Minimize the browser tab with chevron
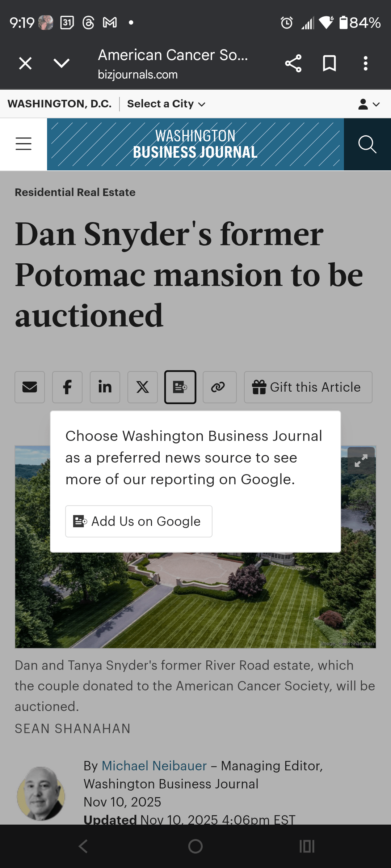 pyautogui.click(x=62, y=64)
